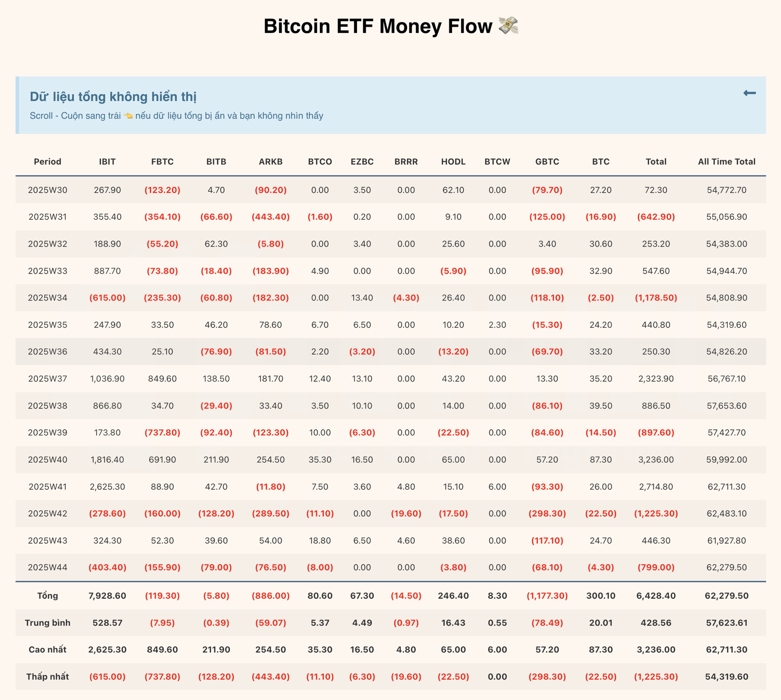
Task: Select the 2025W44 row
Action: (47, 568)
